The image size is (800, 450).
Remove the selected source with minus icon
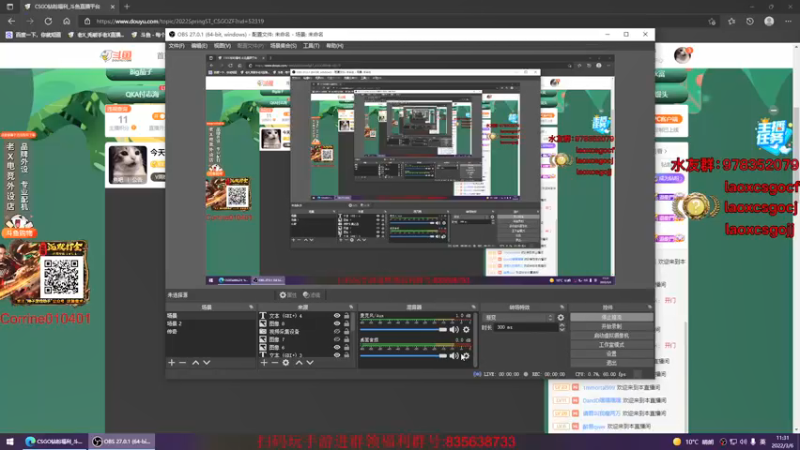(x=274, y=362)
